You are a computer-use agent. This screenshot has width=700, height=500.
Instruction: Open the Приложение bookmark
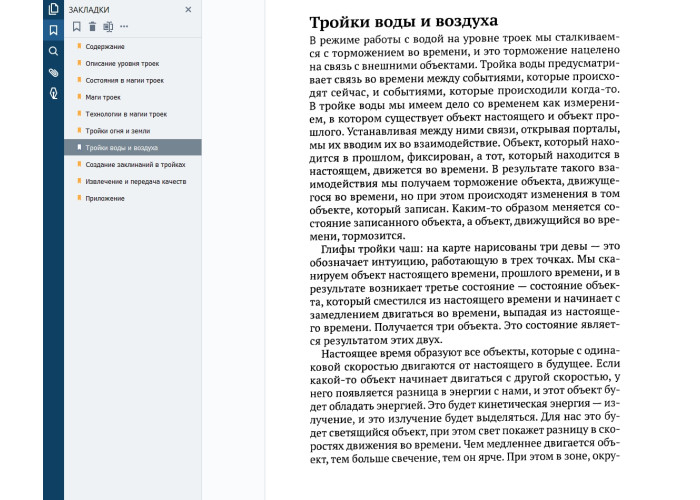[105, 198]
